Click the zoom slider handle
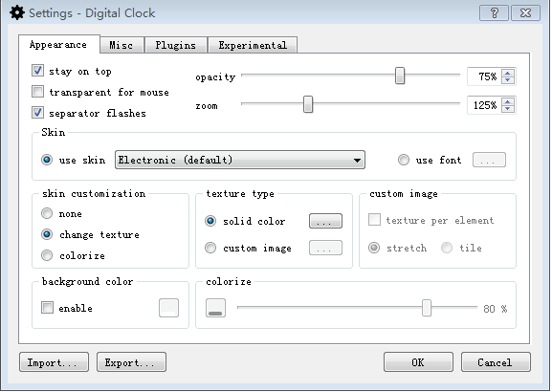The width and height of the screenshot is (552, 392). tap(308, 104)
